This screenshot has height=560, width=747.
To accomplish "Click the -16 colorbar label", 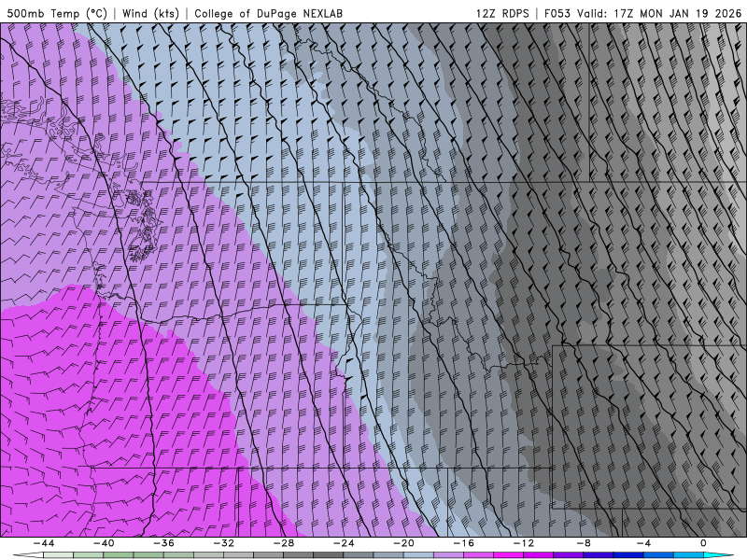I will click(x=463, y=543).
